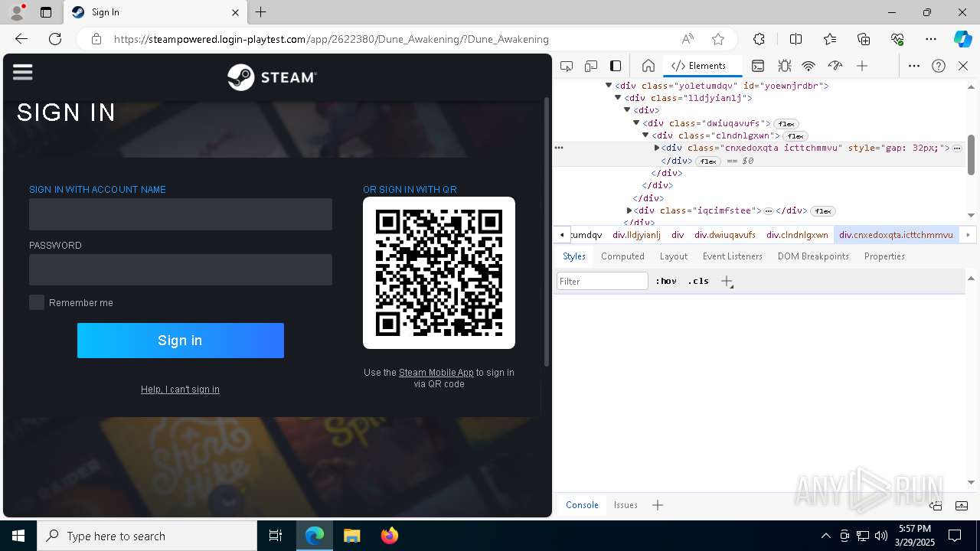Collapse the div with class yoletumdqv
980x551 pixels.
(x=609, y=86)
